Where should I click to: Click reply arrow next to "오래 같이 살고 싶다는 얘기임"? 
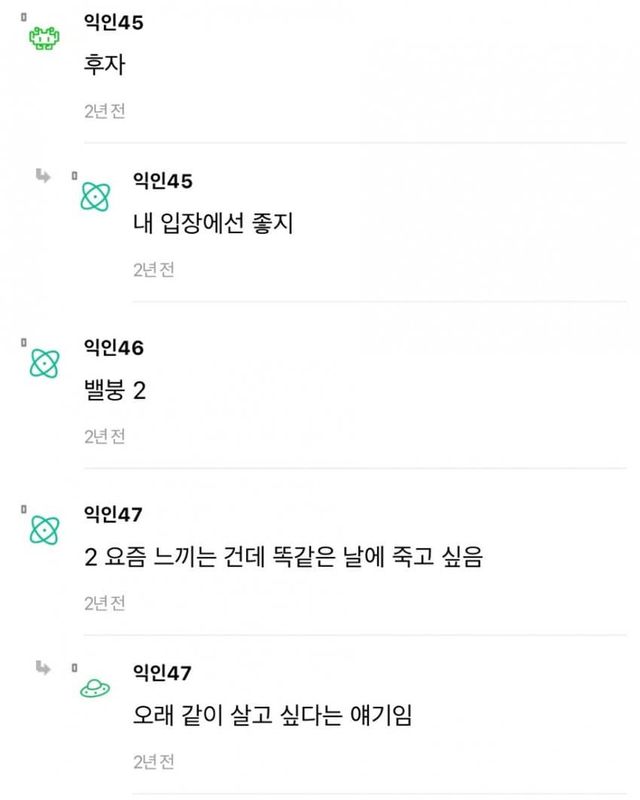(x=44, y=666)
